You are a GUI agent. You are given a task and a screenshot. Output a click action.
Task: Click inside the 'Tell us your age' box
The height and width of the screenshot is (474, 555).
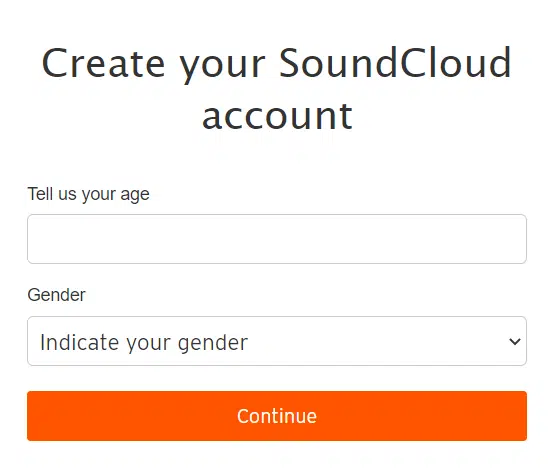click(277, 239)
